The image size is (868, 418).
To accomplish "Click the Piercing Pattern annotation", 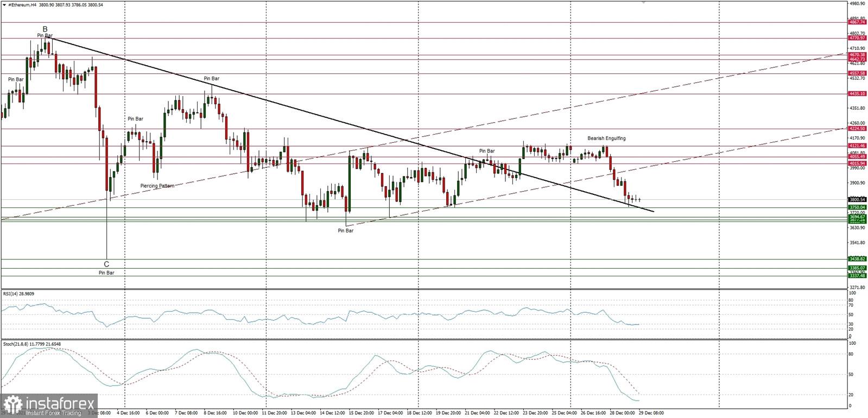I will point(157,186).
